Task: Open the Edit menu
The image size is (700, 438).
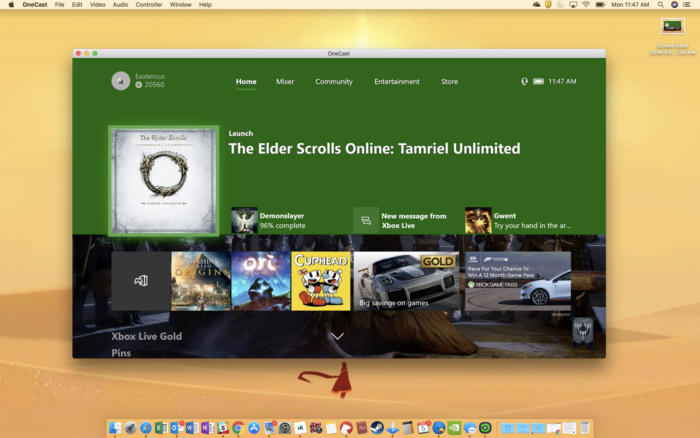Action: [x=77, y=4]
